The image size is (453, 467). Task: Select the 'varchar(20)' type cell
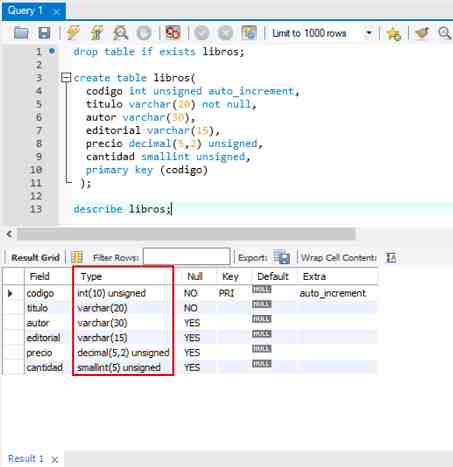(x=102, y=308)
